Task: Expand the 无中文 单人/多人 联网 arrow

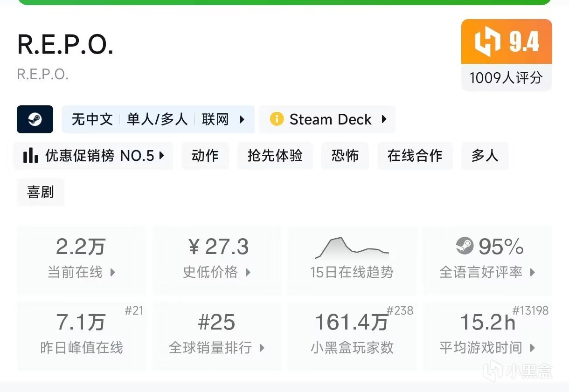Action: coord(242,119)
